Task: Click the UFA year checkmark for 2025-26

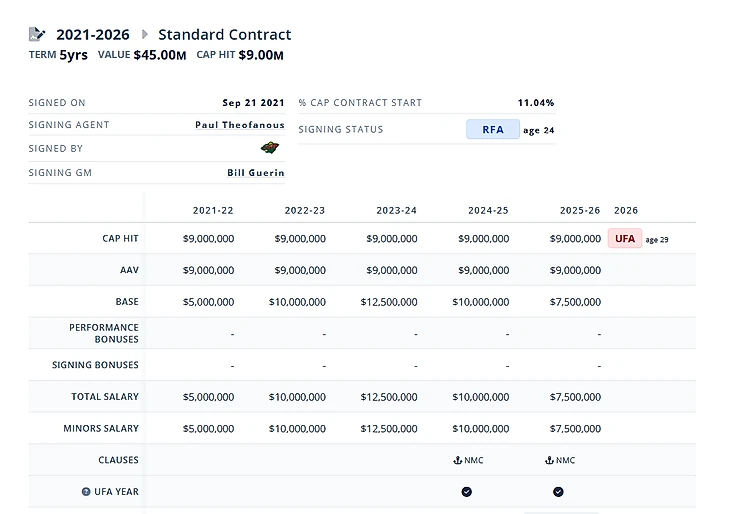Action: point(558,492)
